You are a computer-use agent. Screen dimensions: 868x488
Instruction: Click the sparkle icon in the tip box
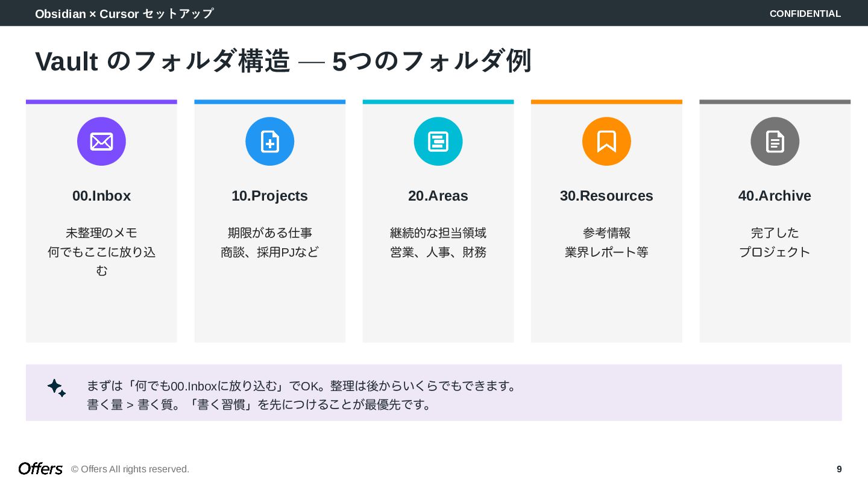[x=57, y=387]
